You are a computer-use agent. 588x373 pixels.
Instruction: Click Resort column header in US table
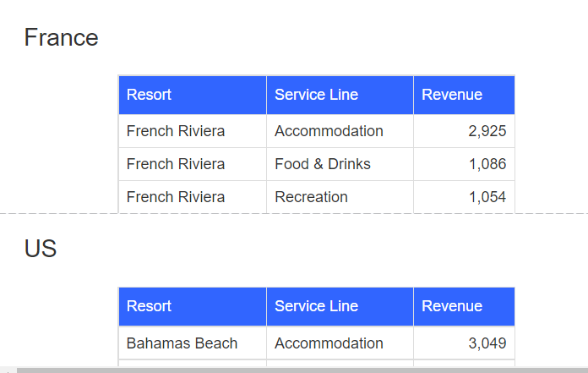coord(150,306)
